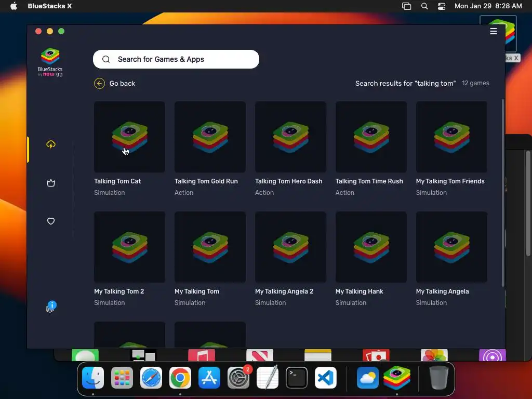
Task: Click the My Talking Tom 2 title
Action: point(119,291)
